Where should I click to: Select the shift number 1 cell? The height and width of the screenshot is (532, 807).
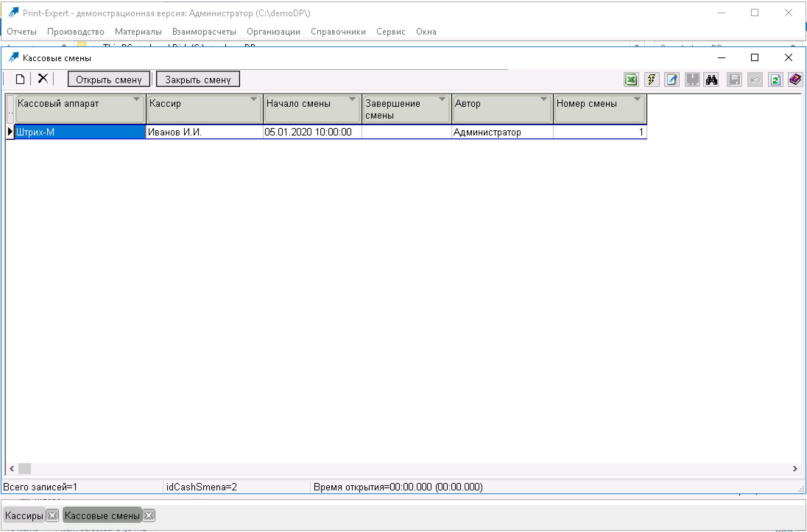tap(600, 132)
